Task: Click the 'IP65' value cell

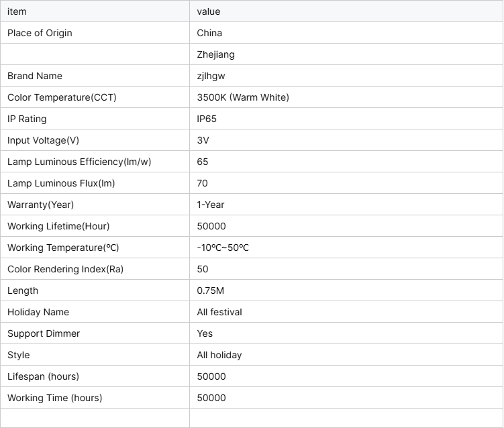Action: tap(207, 119)
